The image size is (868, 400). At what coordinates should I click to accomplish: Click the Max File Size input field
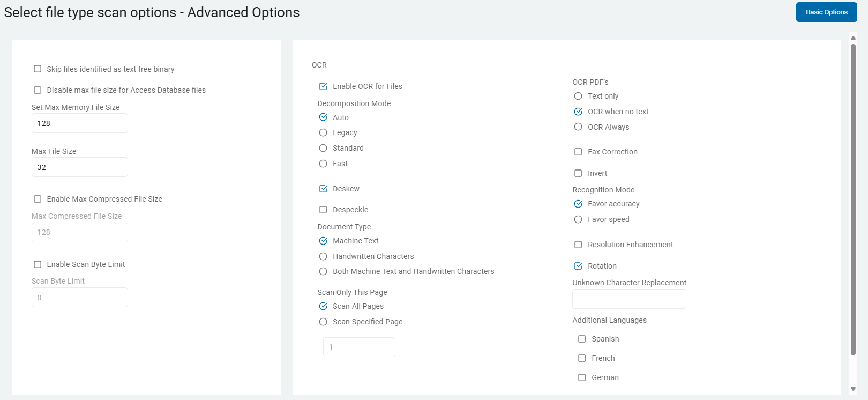click(79, 167)
